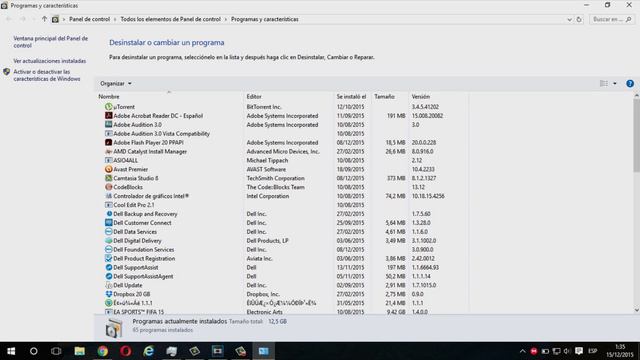Click the EA SPORTS FIFA 15 icon
Image resolution: width=640 pixels, height=360 pixels.
[x=109, y=312]
